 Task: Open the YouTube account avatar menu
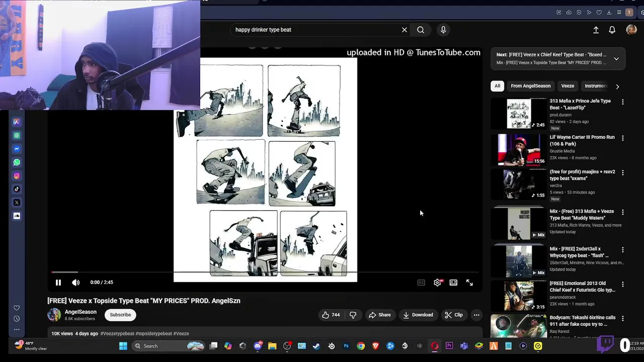pos(631,30)
